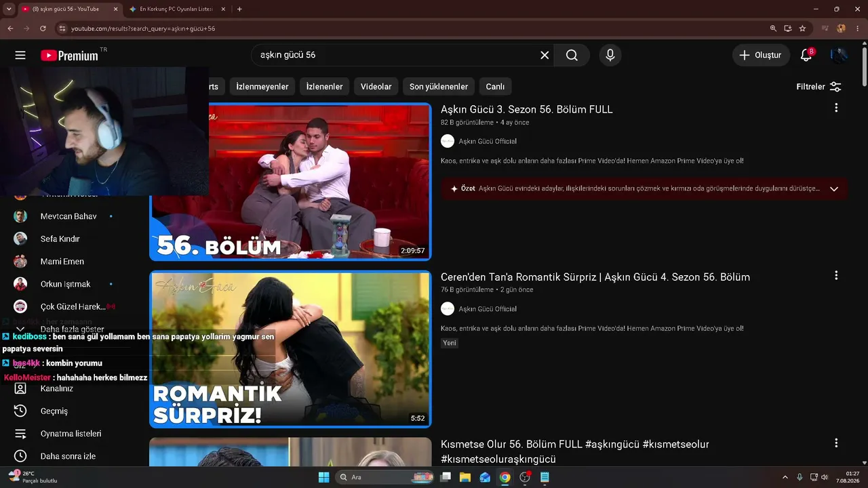Go back in browser history
The image size is (868, 488).
[x=10, y=28]
